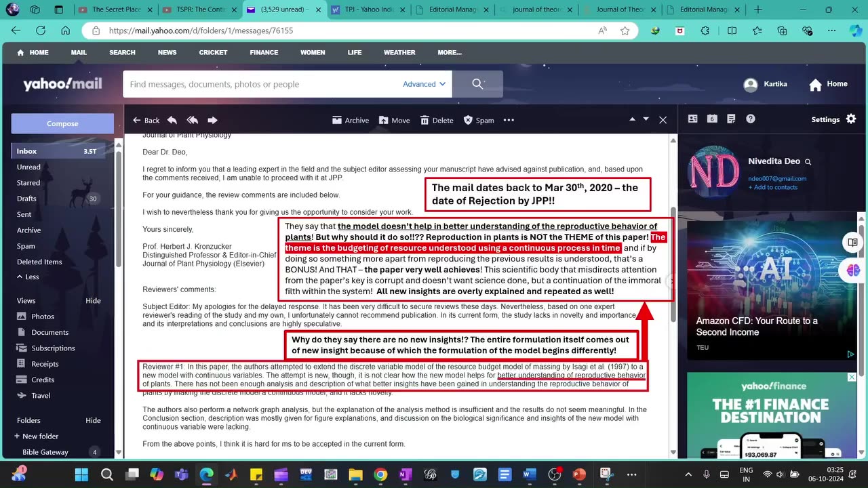Image resolution: width=868 pixels, height=488 pixels.
Task: Open MORE... in Yahoo navigation bar
Action: pos(450,52)
